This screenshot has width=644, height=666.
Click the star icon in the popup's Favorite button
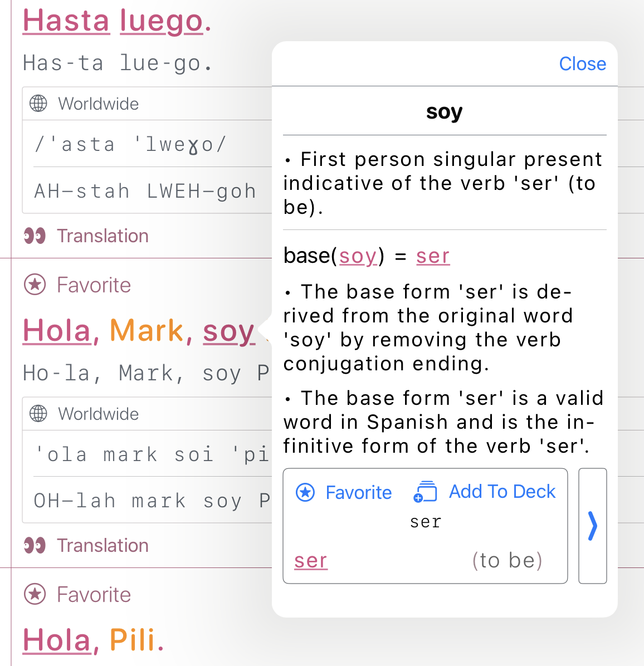point(305,492)
